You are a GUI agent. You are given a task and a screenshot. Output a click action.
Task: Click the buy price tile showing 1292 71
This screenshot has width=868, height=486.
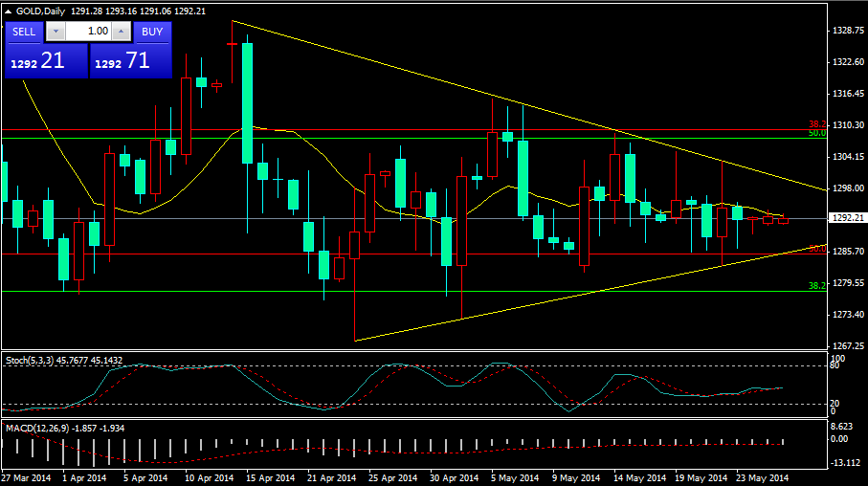[130, 61]
